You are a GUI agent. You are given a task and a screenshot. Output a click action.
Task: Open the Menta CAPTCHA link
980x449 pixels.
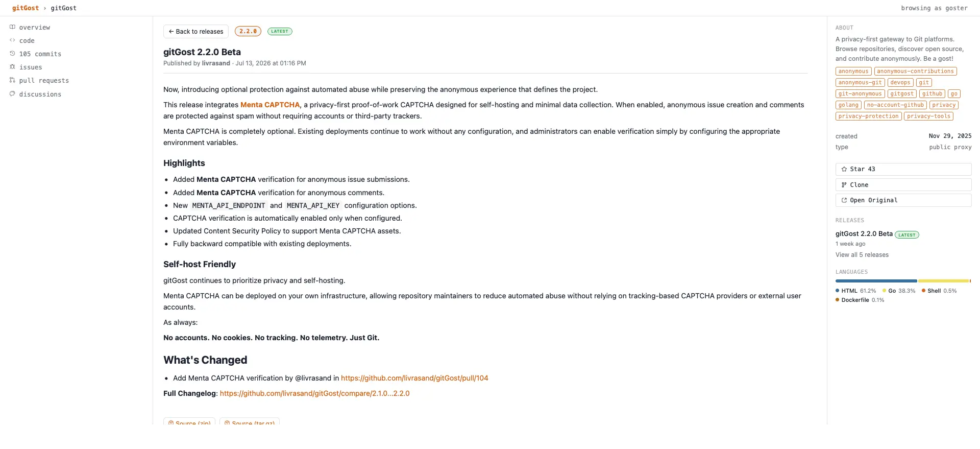270,105
